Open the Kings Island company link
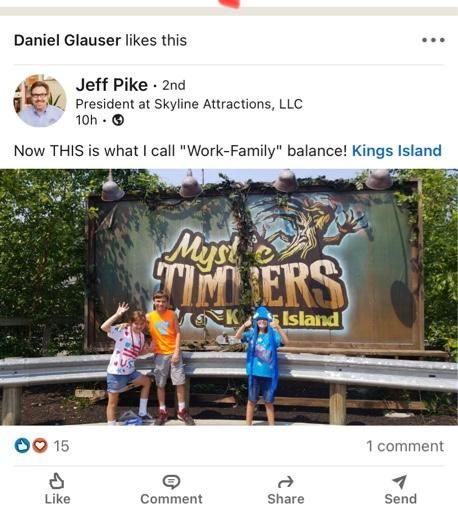The image size is (458, 512). click(x=397, y=151)
